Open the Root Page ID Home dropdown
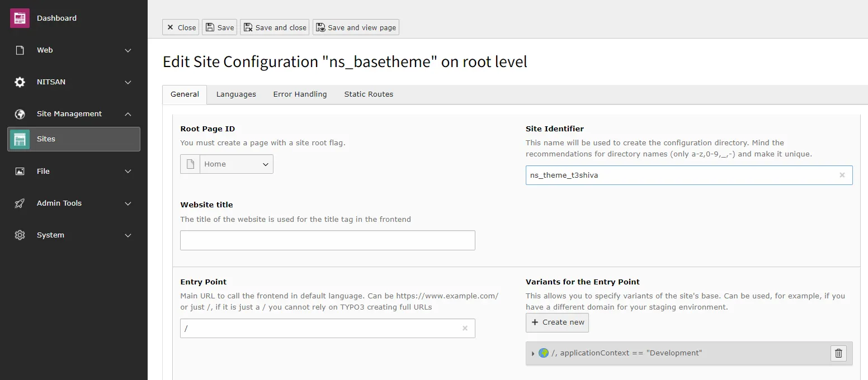Viewport: 868px width, 380px height. click(x=236, y=164)
